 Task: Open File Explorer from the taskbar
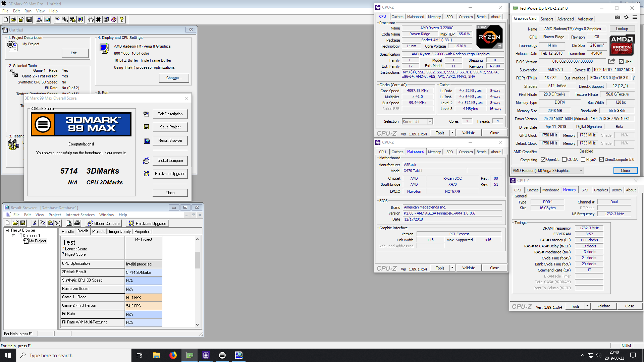[157, 355]
